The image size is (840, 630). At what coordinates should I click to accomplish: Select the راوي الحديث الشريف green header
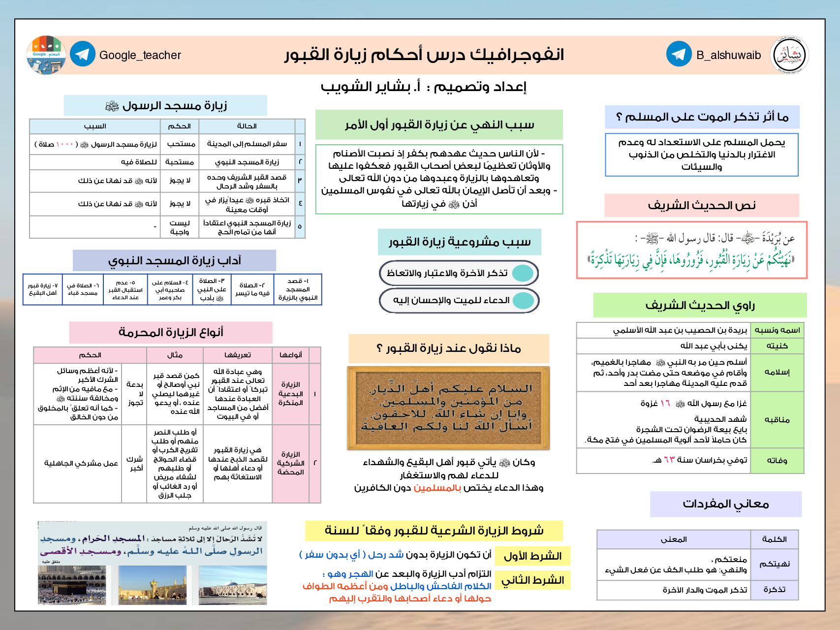[700, 305]
